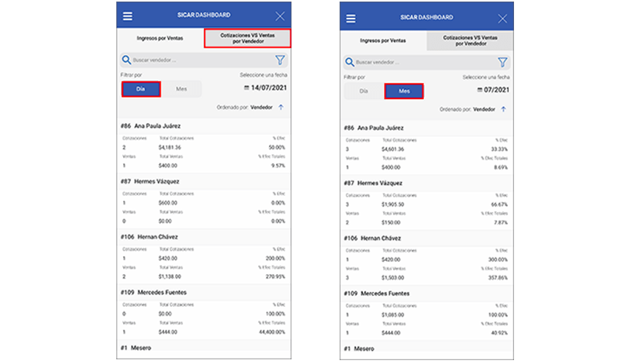This screenshot has width=628, height=364.
Task: Open 'Cotizaciones VS Ventas por Vendedor' tab on left
Action: pos(247,37)
